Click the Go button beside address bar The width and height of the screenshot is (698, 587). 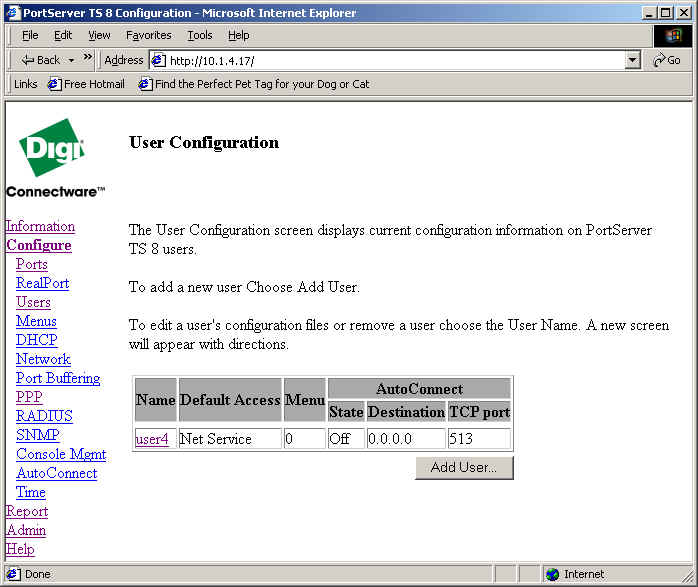coord(667,60)
